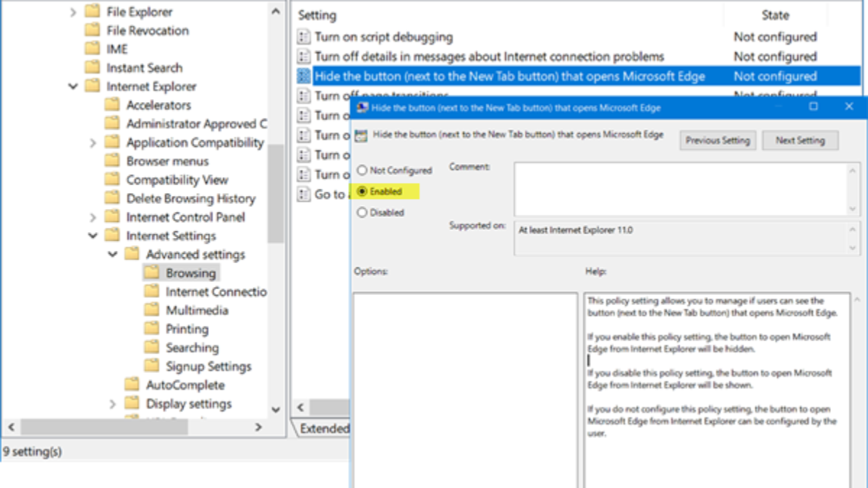The image size is (868, 488).
Task: Click the tree pane horizontal scrollbar right arrow
Action: tap(259, 427)
